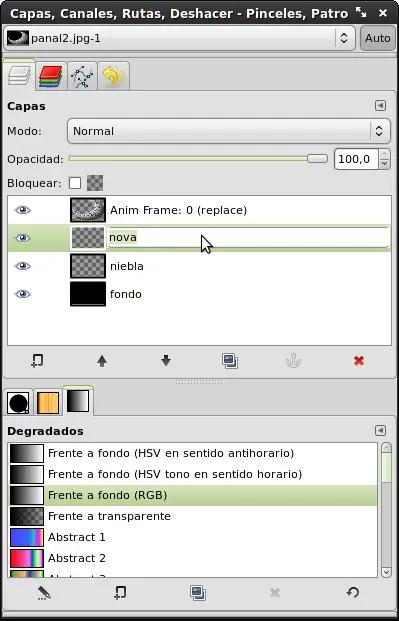399x621 pixels.
Task: Select the Gradients tab
Action: click(78, 401)
